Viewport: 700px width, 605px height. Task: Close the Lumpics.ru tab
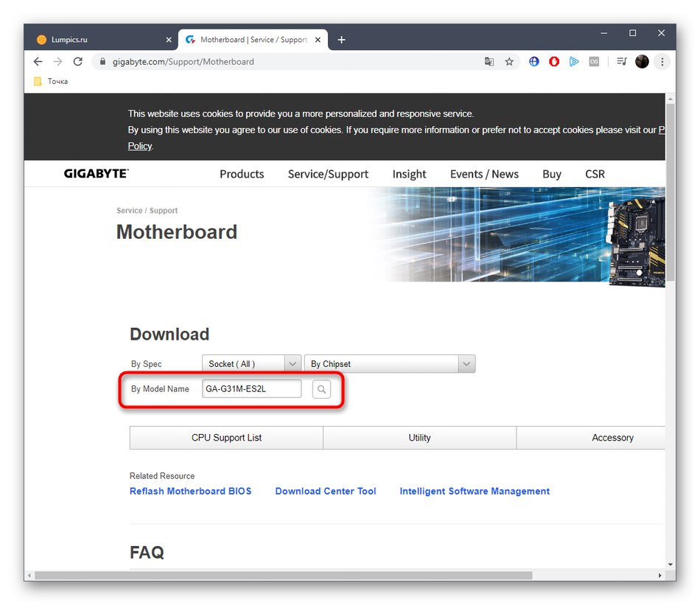pos(169,40)
